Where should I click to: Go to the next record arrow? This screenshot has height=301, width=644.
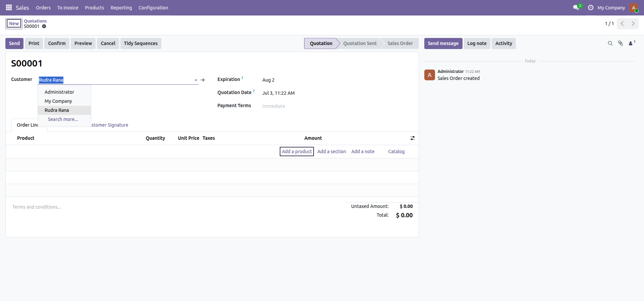coord(633,24)
